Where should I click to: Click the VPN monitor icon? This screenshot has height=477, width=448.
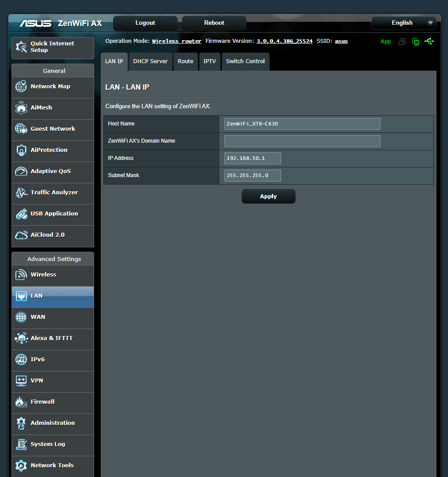[x=21, y=381]
